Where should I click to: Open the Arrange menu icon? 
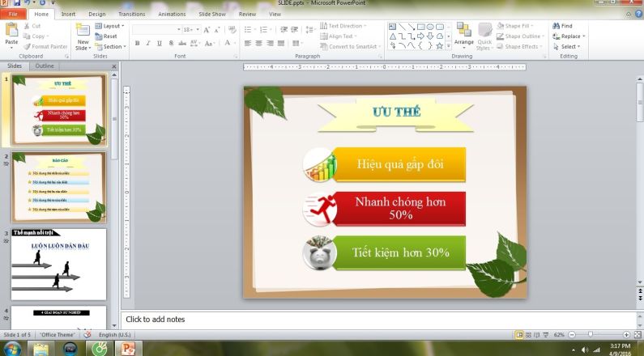[x=464, y=30]
